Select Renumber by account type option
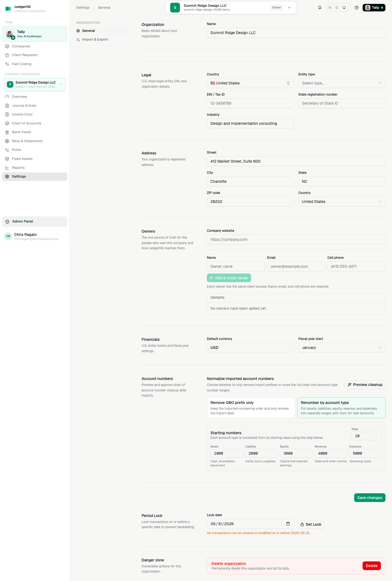 pos(341,408)
